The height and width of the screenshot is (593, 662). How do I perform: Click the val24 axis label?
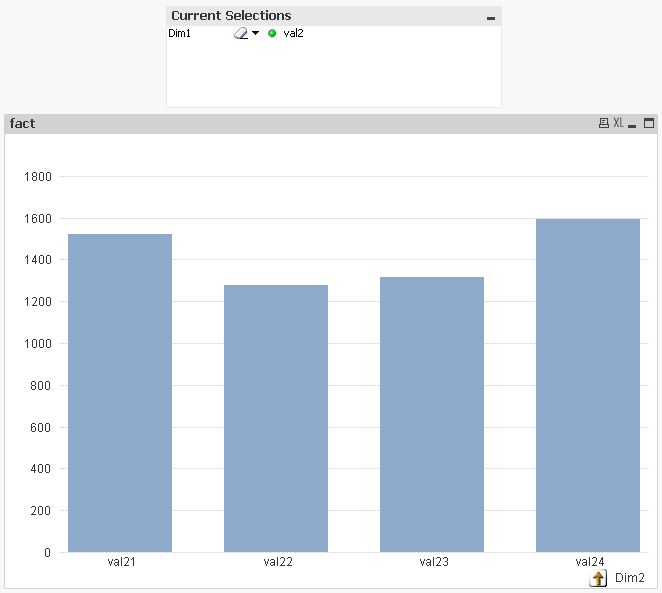(x=590, y=562)
